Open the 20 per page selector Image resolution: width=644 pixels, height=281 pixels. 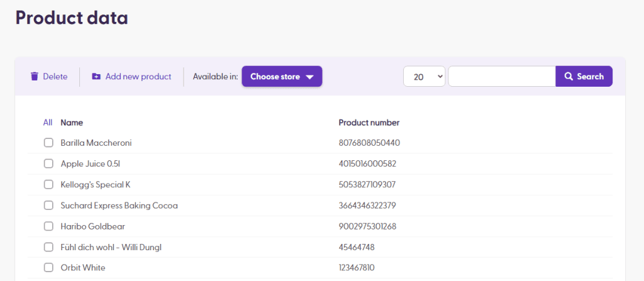(x=425, y=77)
